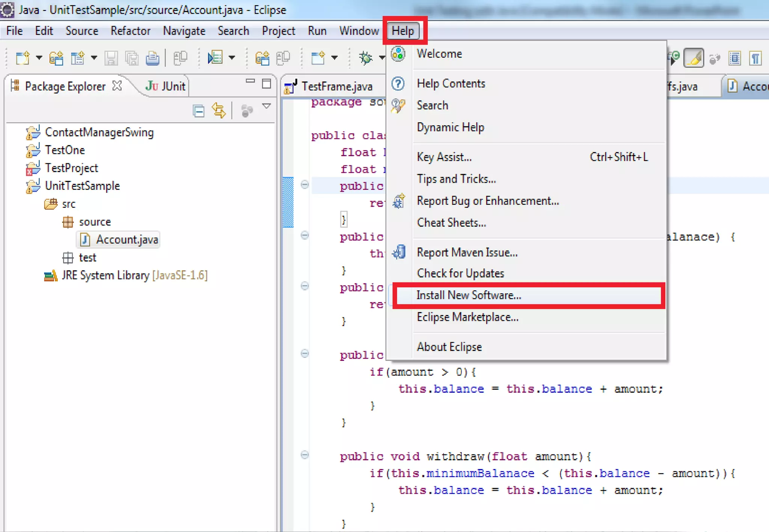Image resolution: width=769 pixels, height=532 pixels.
Task: Maximize the Package Explorer view
Action: coord(266,83)
